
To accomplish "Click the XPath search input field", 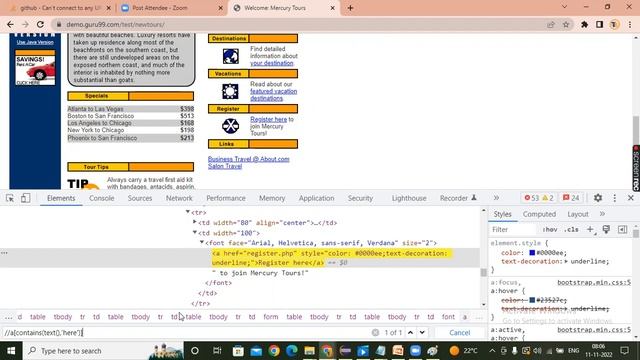I will point(186,333).
